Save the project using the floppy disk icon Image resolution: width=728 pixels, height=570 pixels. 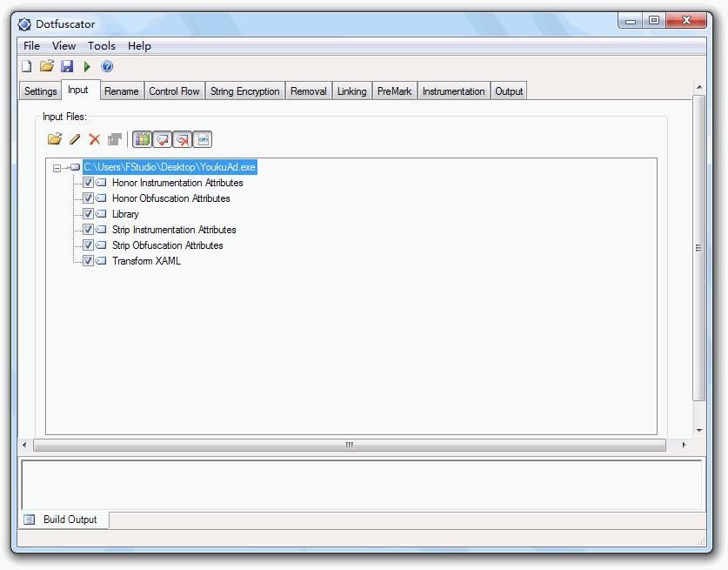(67, 66)
